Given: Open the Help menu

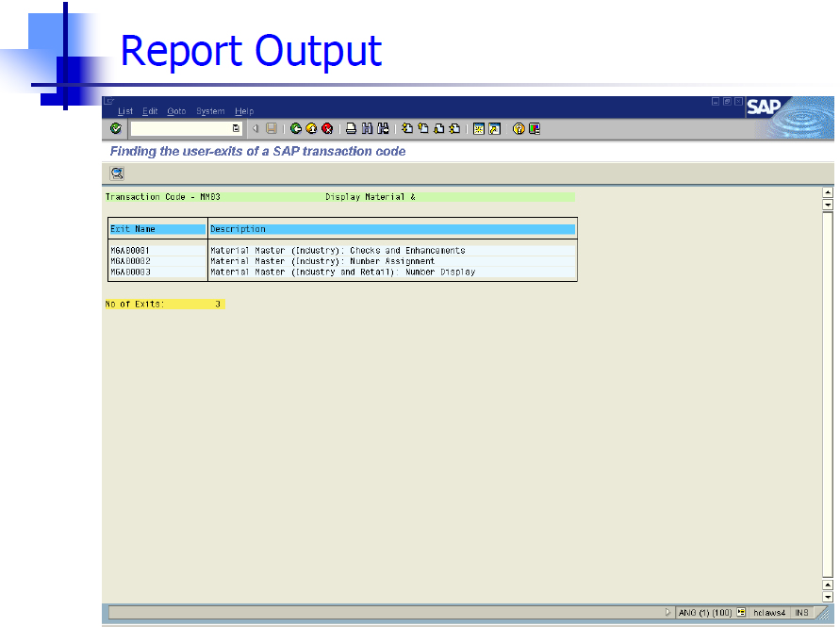Looking at the screenshot, I should (244, 111).
